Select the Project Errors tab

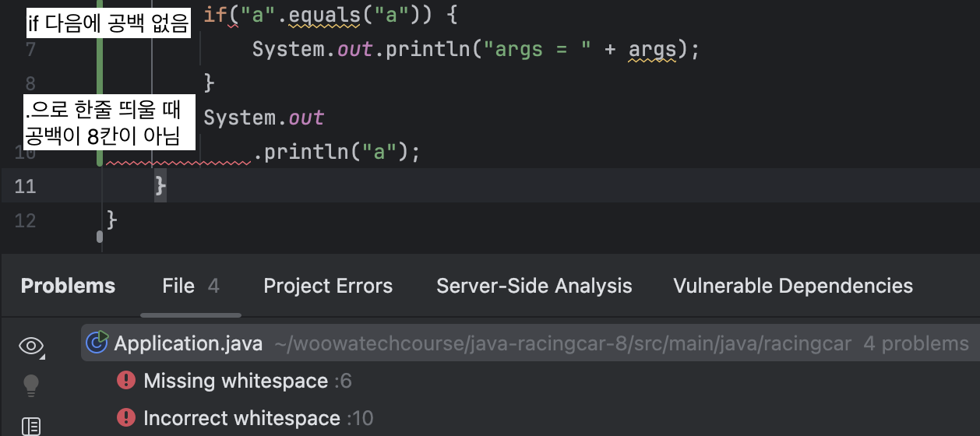[x=328, y=286]
